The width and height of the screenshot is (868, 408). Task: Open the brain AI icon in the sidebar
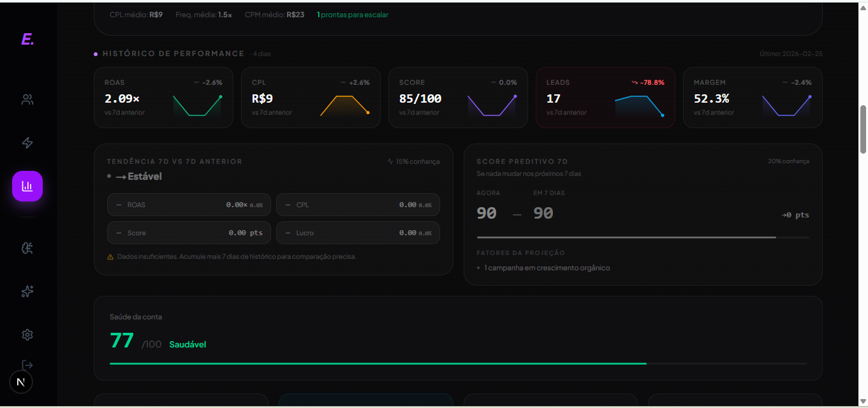point(27,248)
